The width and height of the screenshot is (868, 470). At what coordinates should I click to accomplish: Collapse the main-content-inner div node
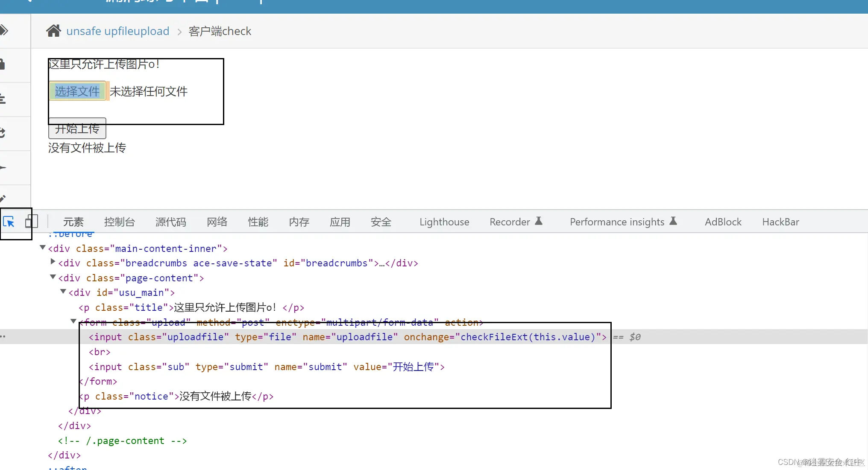43,248
